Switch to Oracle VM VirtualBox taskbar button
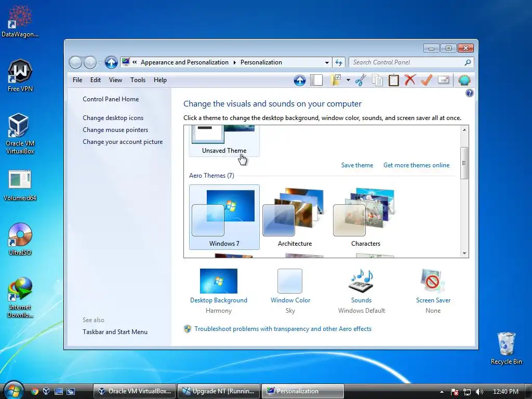 point(135,391)
